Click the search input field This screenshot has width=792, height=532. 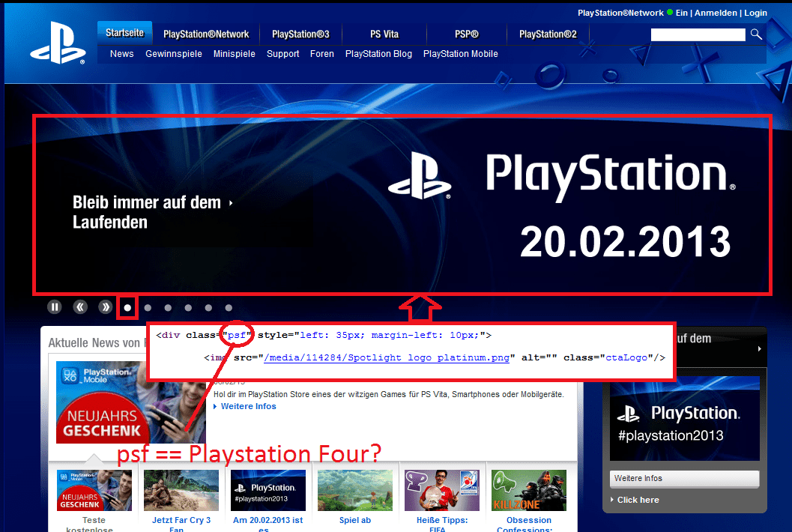(698, 34)
